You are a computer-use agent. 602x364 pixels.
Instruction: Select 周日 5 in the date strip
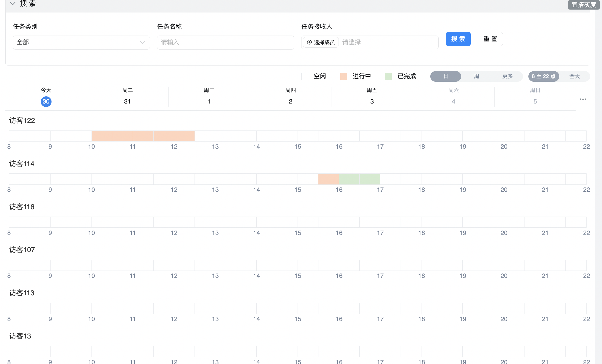pyautogui.click(x=535, y=97)
